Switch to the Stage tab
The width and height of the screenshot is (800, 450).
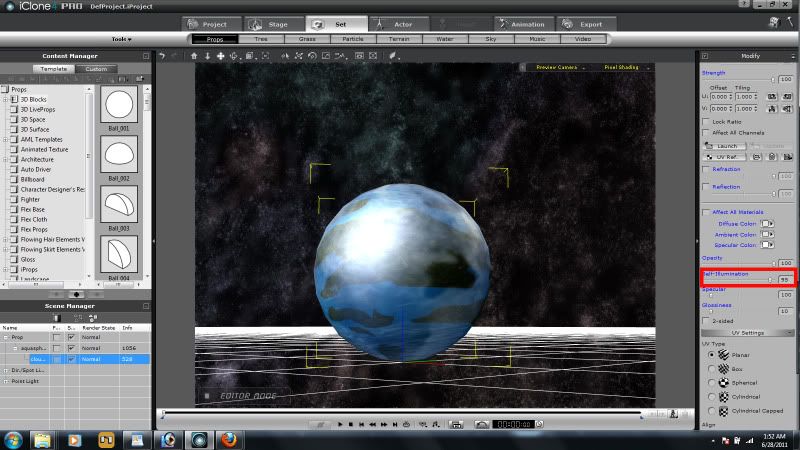click(273, 24)
